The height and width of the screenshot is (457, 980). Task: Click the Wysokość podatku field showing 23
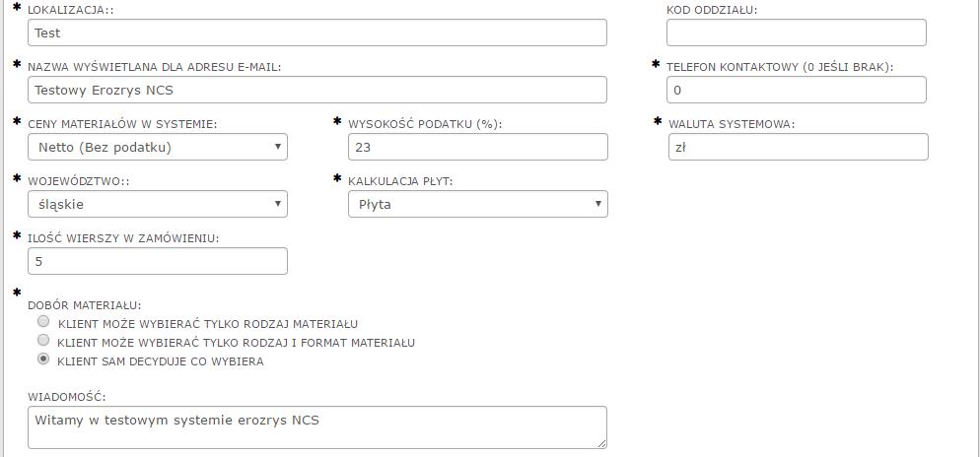tap(477, 147)
